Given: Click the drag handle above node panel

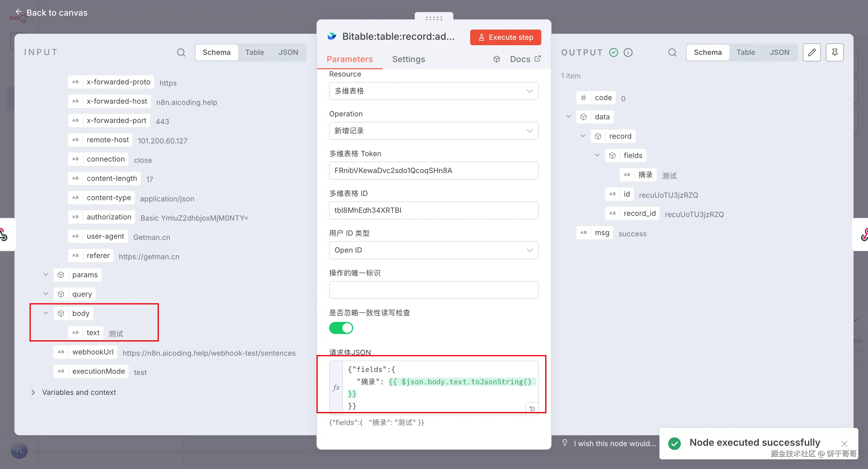Looking at the screenshot, I should tap(434, 18).
